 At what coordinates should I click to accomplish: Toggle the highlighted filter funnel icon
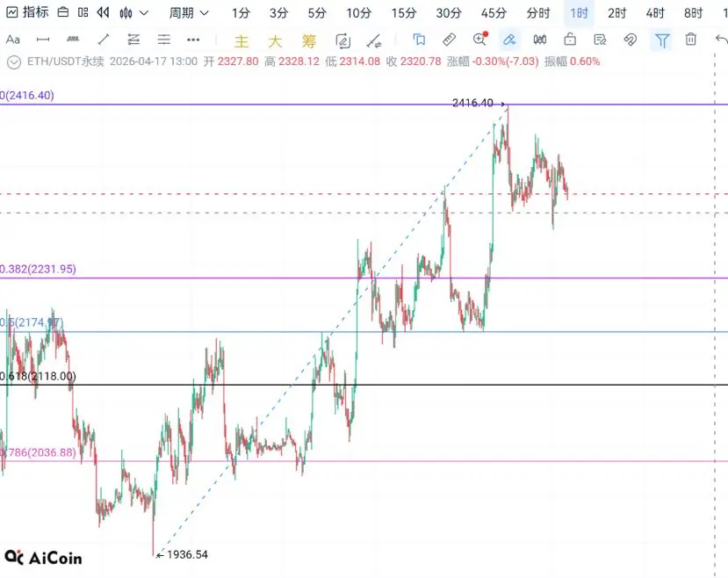point(661,40)
